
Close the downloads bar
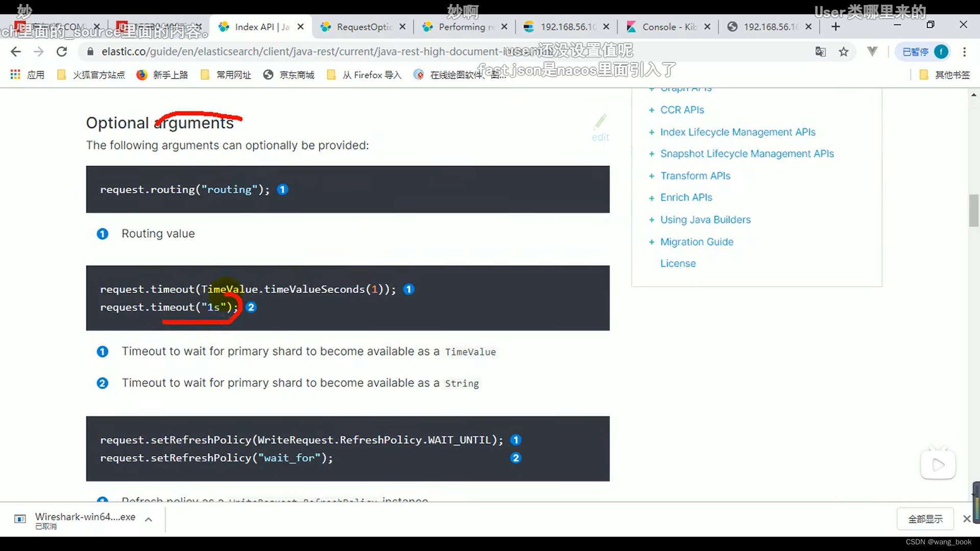point(967,519)
